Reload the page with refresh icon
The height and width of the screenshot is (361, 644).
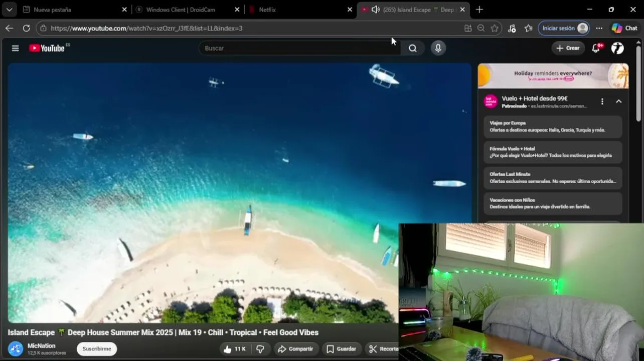pyautogui.click(x=26, y=28)
